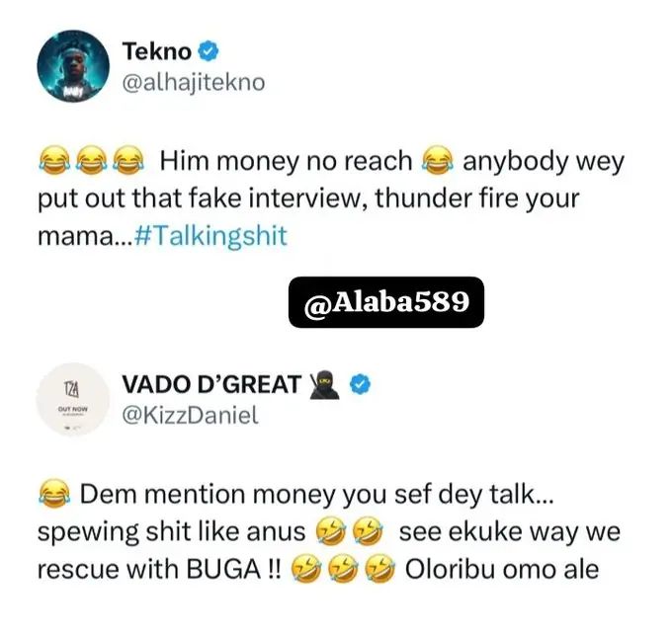Viewport: 672px width, 634px height.
Task: Click the @Alaba589 watermark label
Action: pos(386,302)
